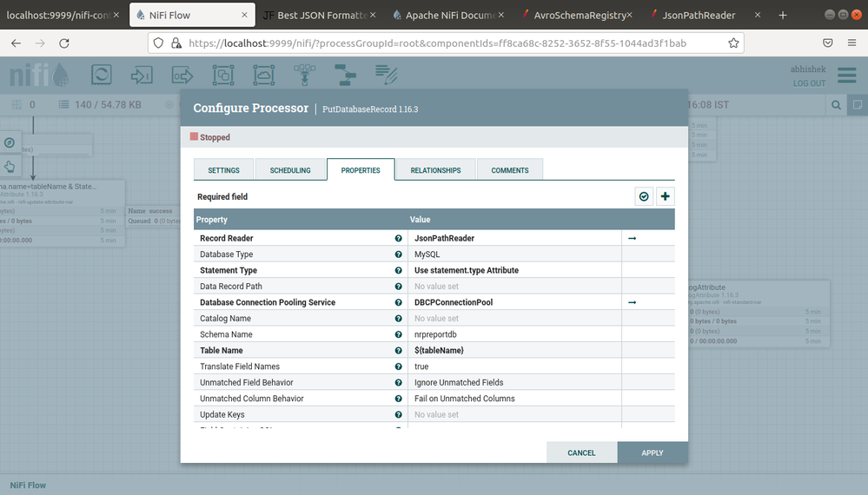Open Unmatched Field Behavior value selector
The height and width of the screenshot is (495, 868).
(x=514, y=382)
